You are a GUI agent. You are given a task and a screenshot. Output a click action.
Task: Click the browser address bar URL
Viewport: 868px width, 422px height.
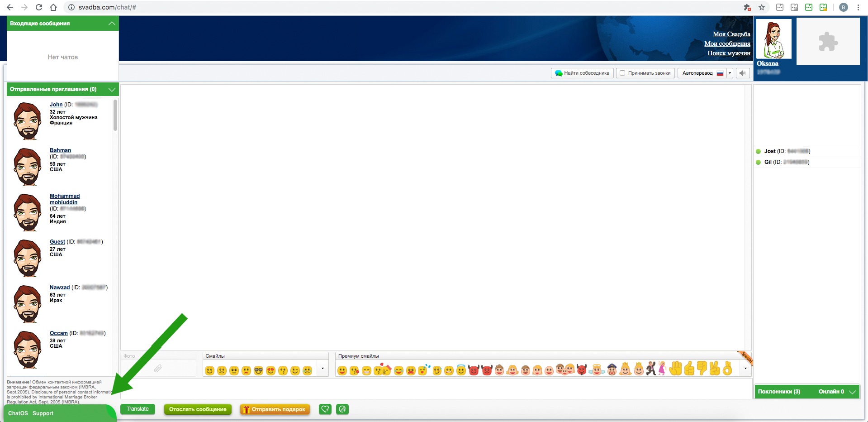click(107, 7)
